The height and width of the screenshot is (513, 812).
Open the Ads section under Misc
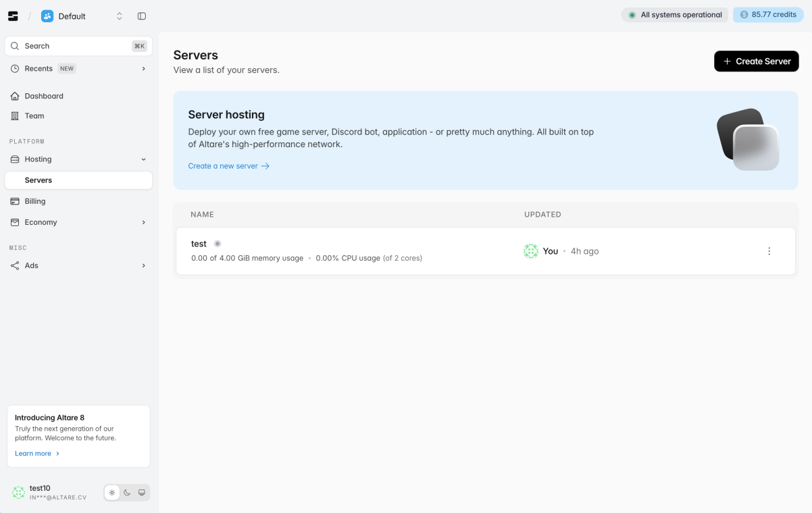30,265
